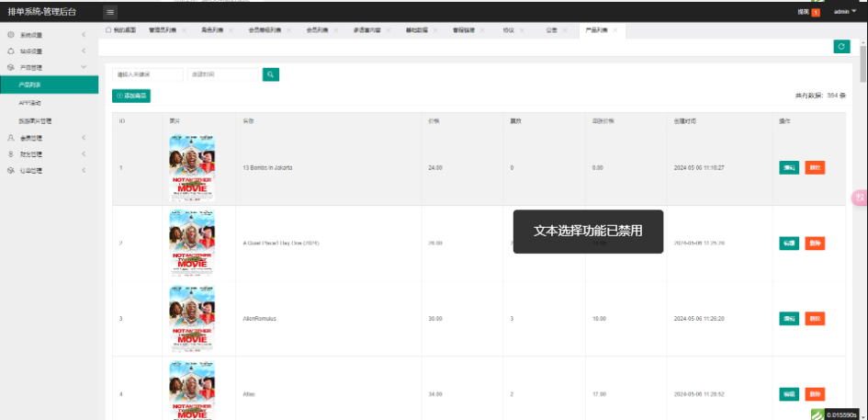The height and width of the screenshot is (420, 868).
Task: Click the vertical page scrollbar thumb
Action: click(863, 63)
